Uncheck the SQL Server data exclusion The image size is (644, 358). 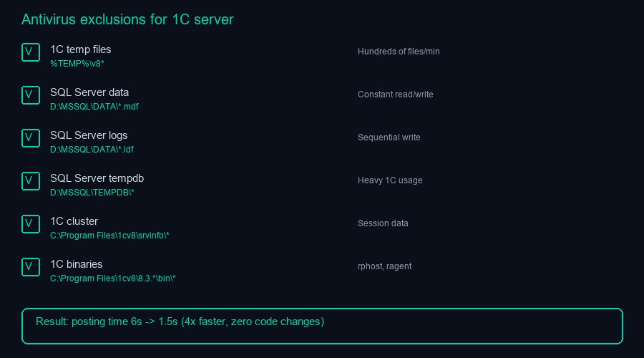[30, 95]
